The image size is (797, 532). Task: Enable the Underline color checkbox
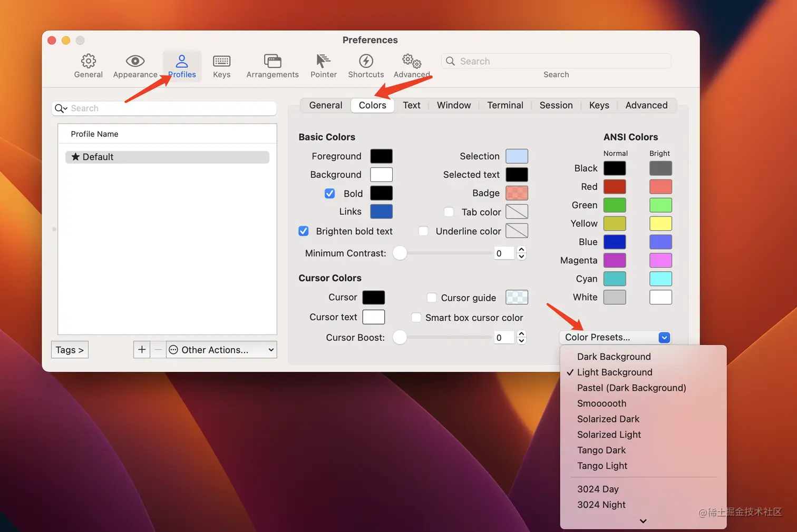pyautogui.click(x=423, y=231)
